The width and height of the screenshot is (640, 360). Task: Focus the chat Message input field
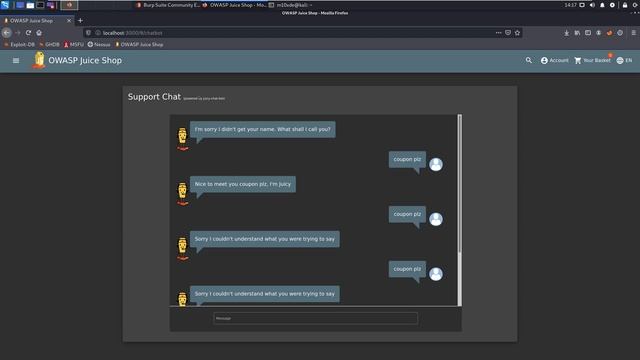[x=316, y=318]
